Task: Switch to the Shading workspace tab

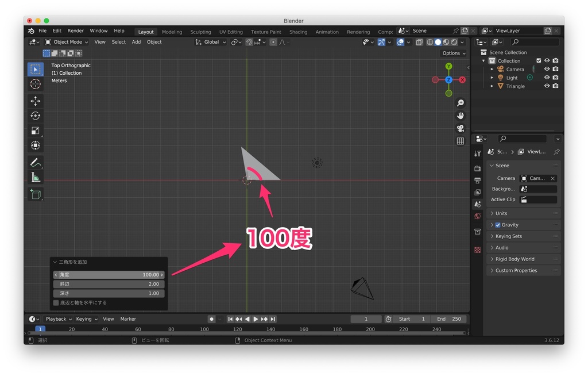Action: click(298, 32)
